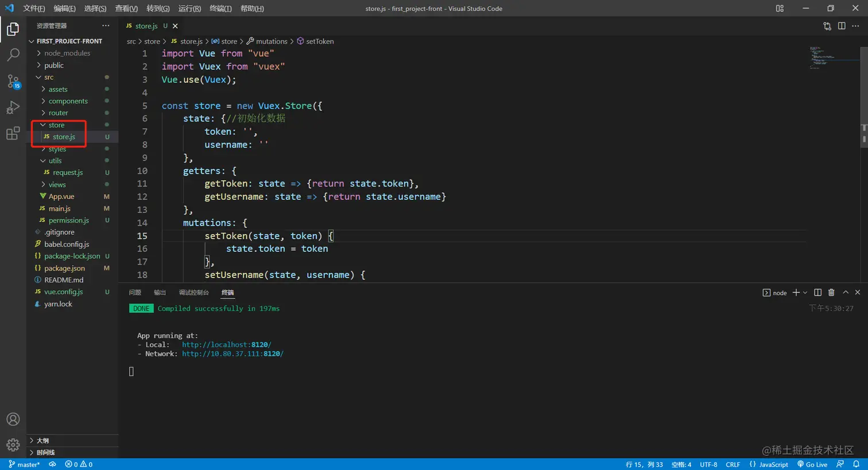Open Source Control view with 15 badge

pos(13,81)
